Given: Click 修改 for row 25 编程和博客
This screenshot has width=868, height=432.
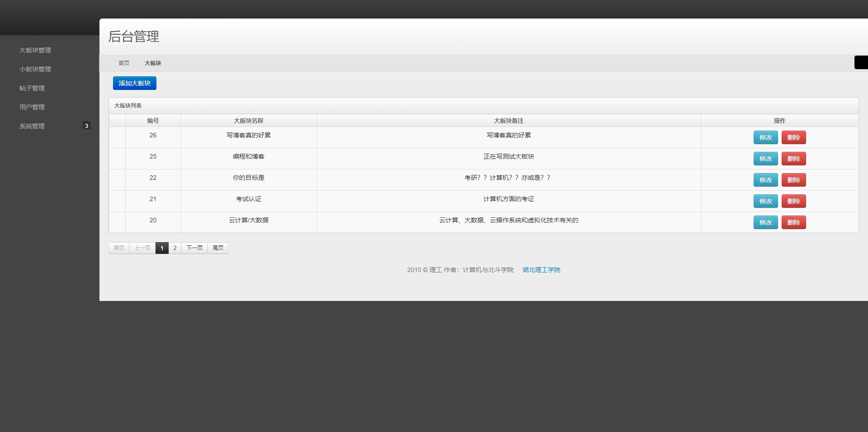Looking at the screenshot, I should tap(765, 159).
